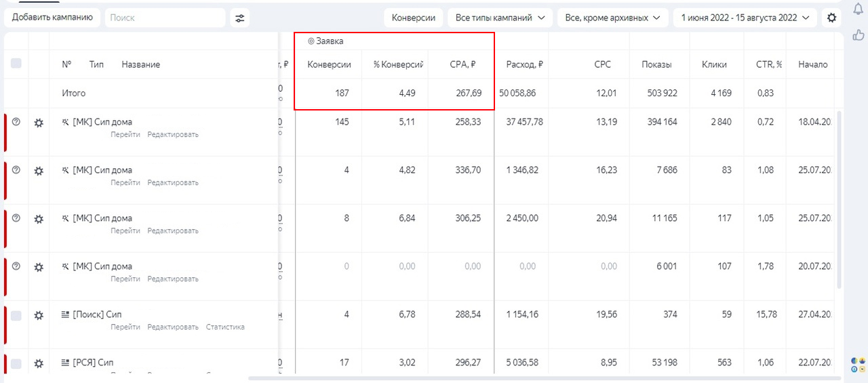Open the "Все, кроме архивных" filter dropdown
This screenshot has width=868, height=383.
[612, 18]
